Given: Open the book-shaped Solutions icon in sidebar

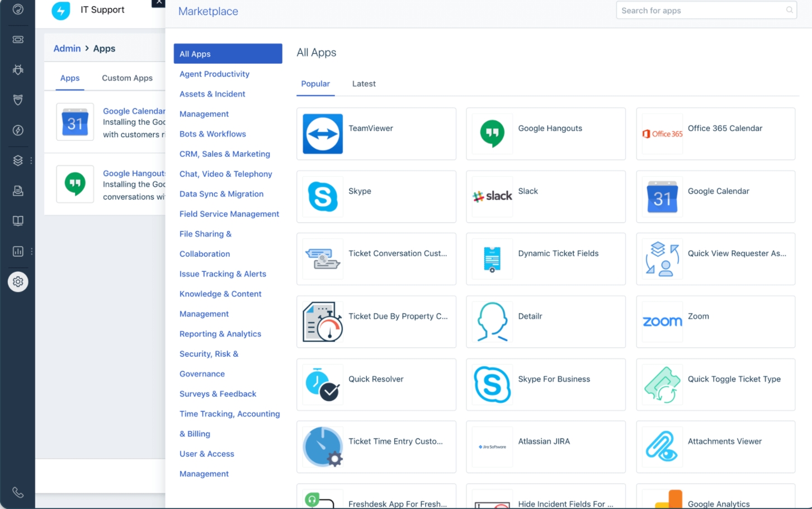Looking at the screenshot, I should coord(18,221).
